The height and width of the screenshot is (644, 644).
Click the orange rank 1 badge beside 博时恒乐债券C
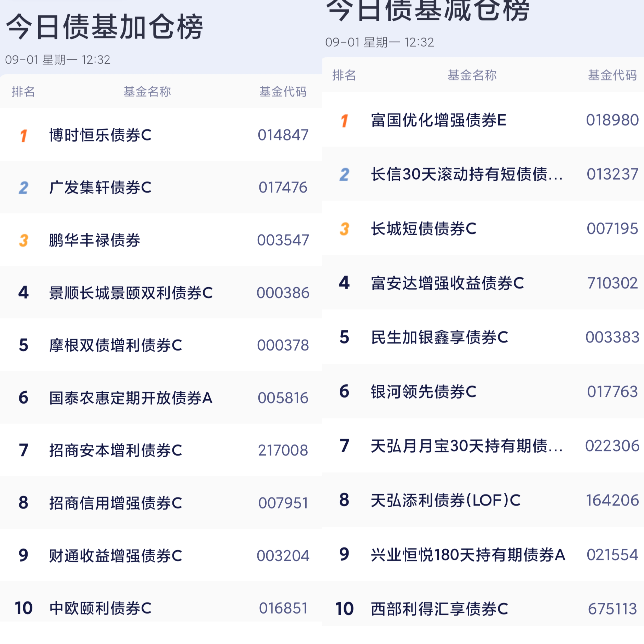point(23,135)
